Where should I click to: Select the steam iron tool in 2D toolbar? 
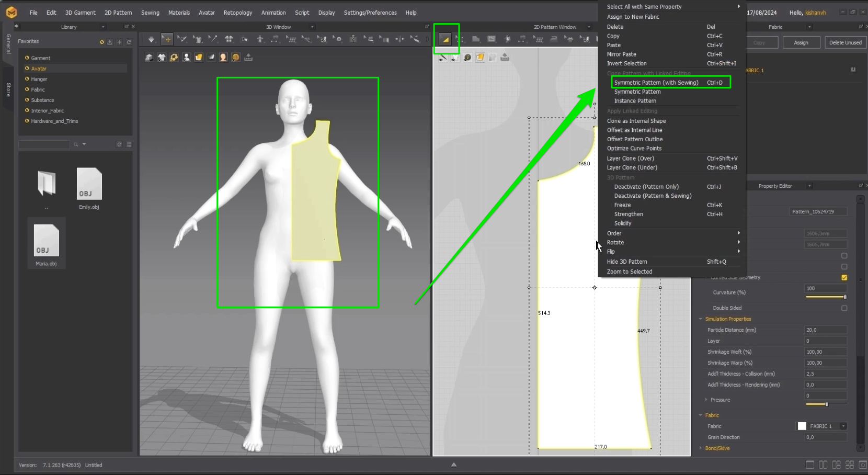554,39
